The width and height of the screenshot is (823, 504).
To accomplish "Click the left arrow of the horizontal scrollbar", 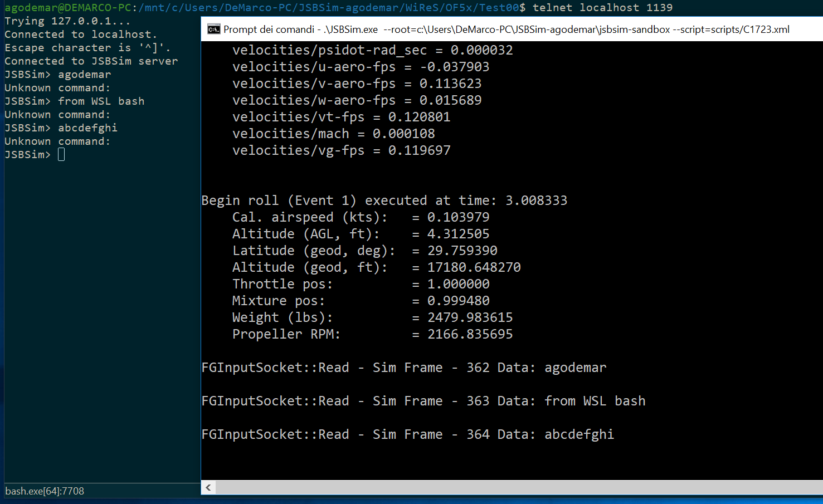I will 208,488.
